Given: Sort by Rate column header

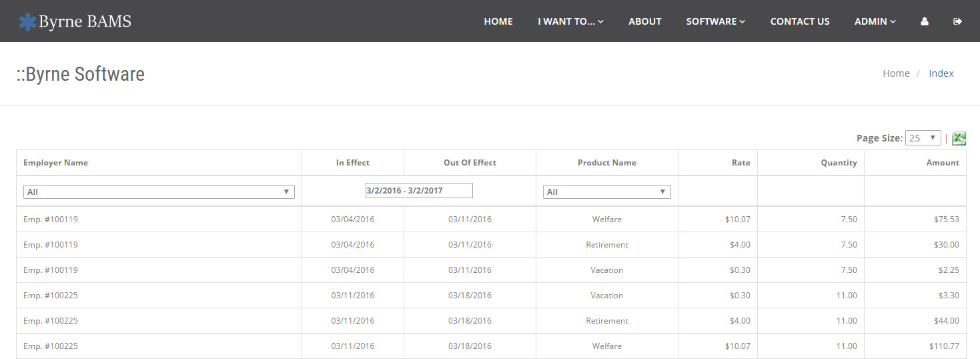Looking at the screenshot, I should 741,163.
